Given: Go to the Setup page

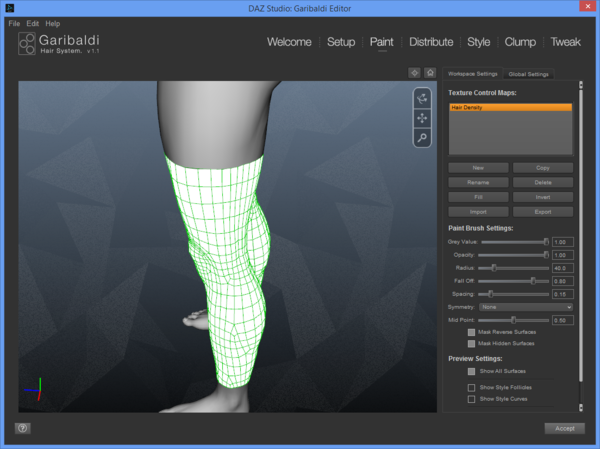Looking at the screenshot, I should (341, 42).
